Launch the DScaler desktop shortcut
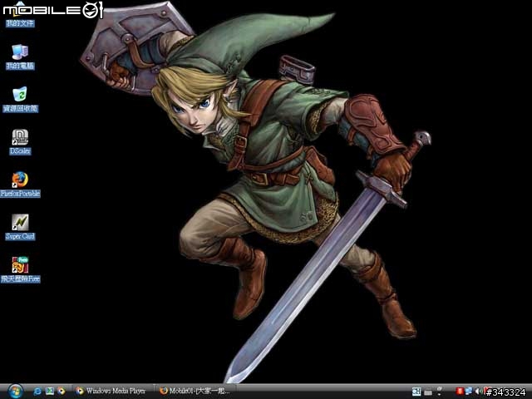532x399 pixels. coord(20,142)
